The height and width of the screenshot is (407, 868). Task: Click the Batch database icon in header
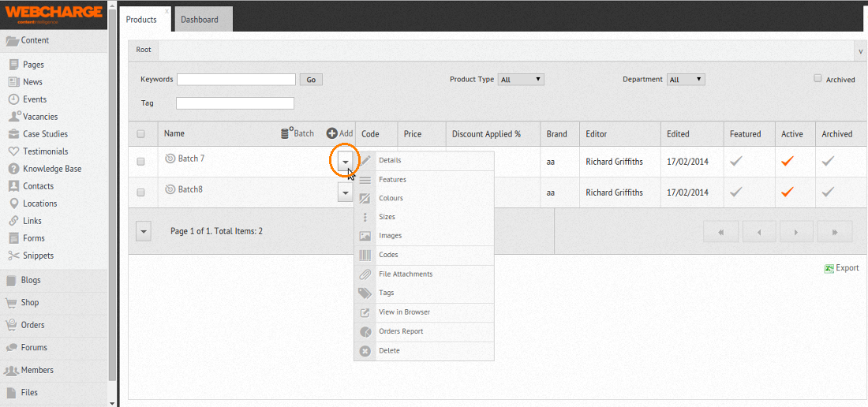point(287,134)
